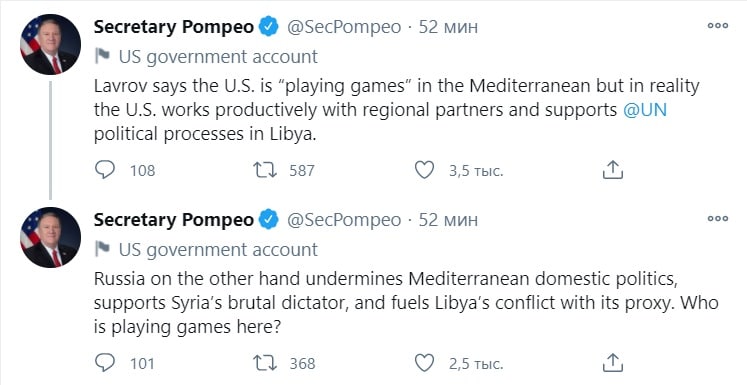
Task: View Pompeo's profile photo on second tweet
Action: [x=50, y=237]
